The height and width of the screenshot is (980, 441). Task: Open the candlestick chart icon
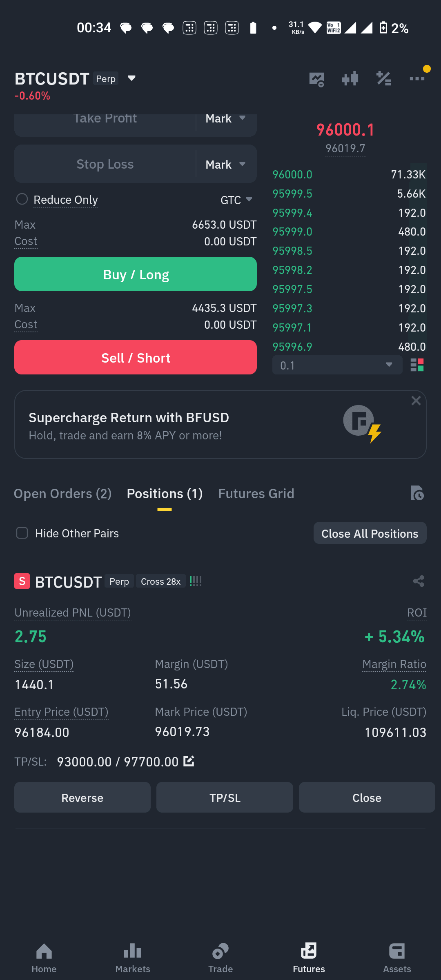[x=350, y=78]
